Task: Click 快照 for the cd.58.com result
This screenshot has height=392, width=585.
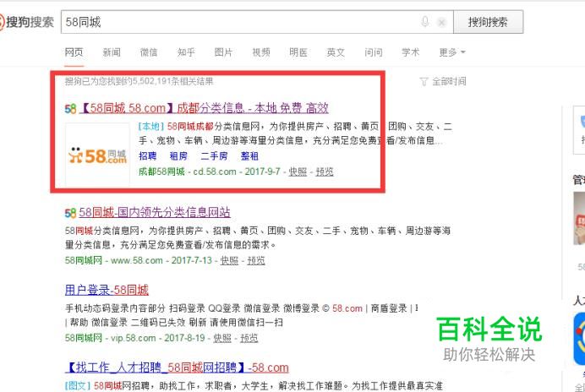Action: pos(298,171)
